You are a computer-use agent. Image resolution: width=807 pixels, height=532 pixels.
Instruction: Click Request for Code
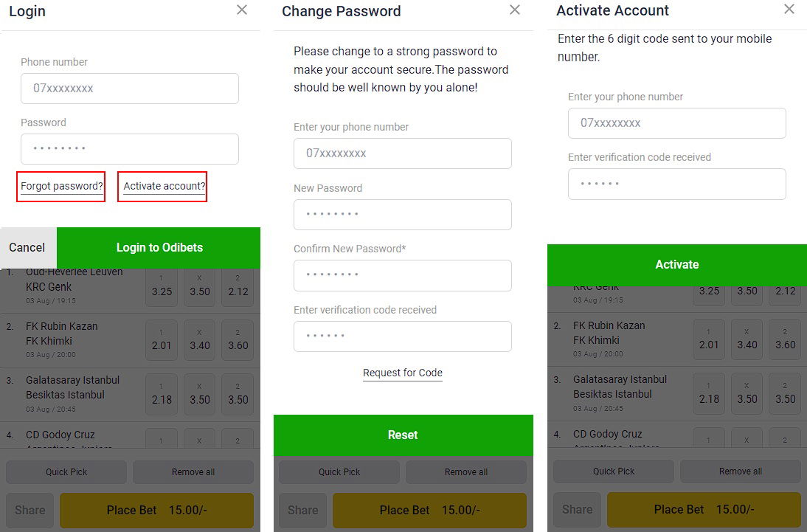click(x=403, y=373)
